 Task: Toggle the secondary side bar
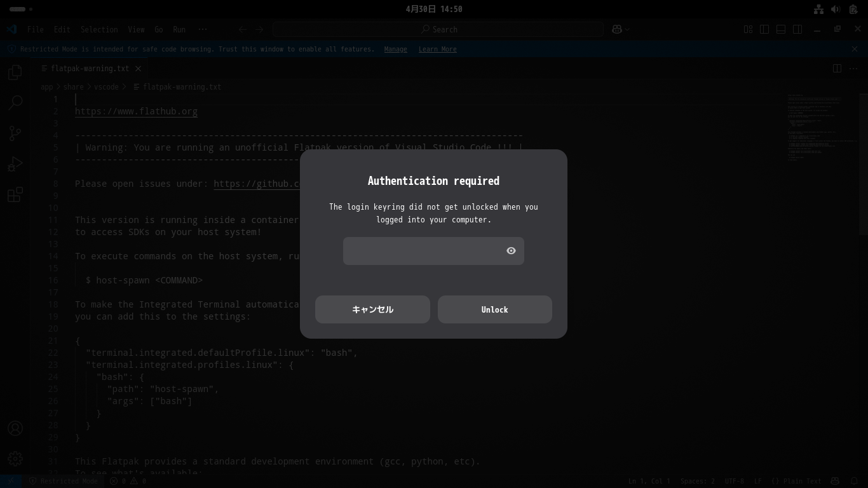pos(797,29)
